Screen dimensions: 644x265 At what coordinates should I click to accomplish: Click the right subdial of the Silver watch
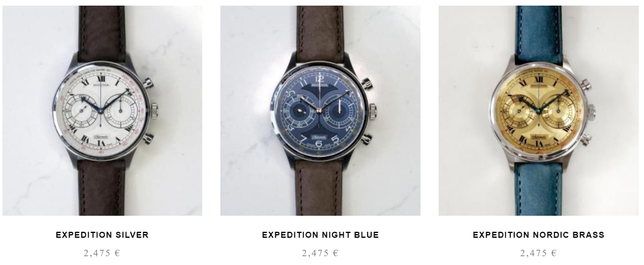[121, 109]
